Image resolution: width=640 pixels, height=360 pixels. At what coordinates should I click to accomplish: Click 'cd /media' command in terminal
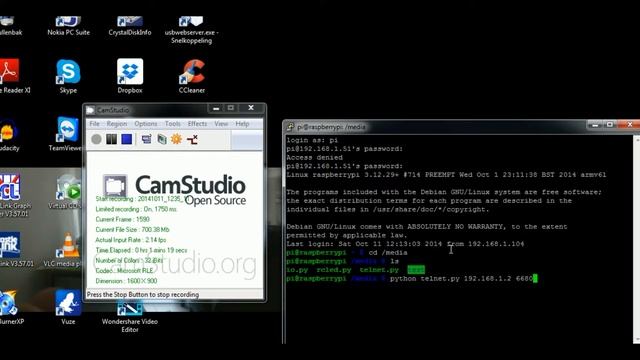click(388, 253)
